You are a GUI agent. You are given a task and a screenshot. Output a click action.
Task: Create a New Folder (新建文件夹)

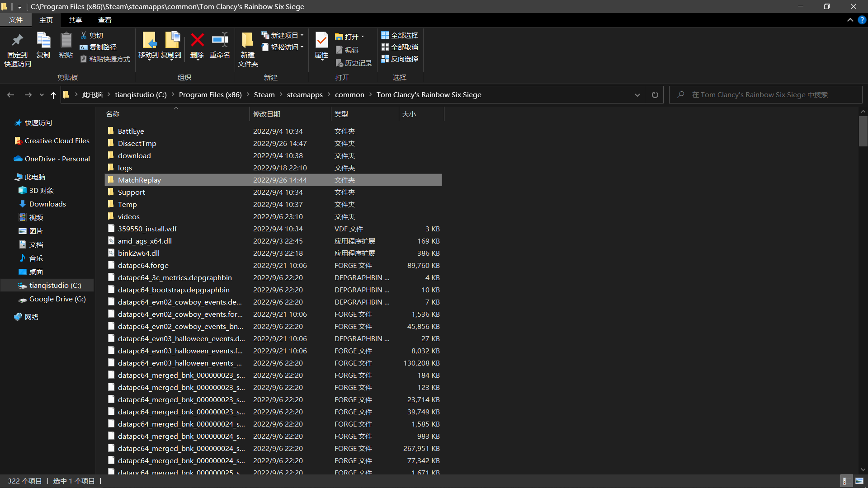248,50
